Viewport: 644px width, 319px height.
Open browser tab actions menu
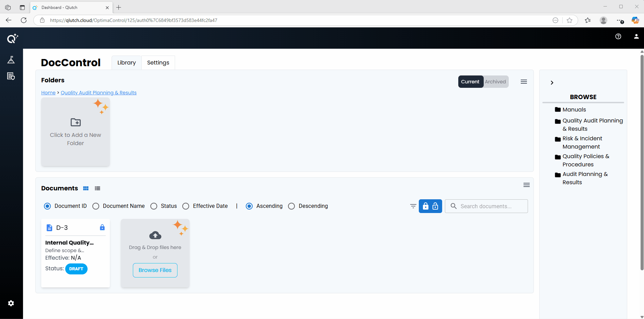22,8
